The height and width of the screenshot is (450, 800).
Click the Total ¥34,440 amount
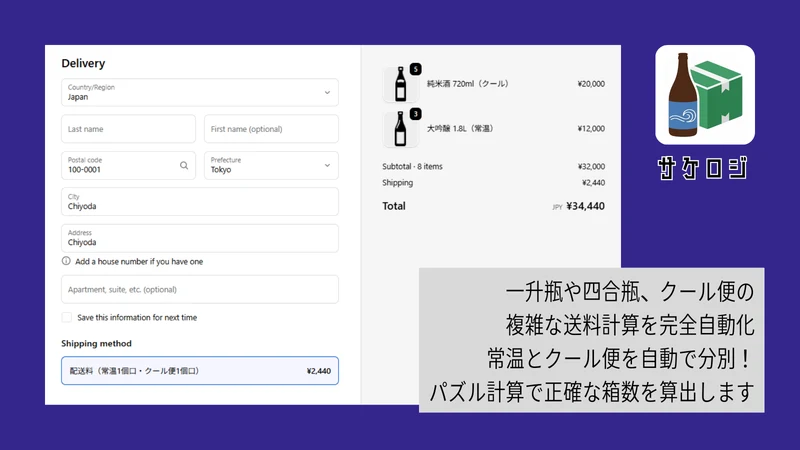click(585, 206)
